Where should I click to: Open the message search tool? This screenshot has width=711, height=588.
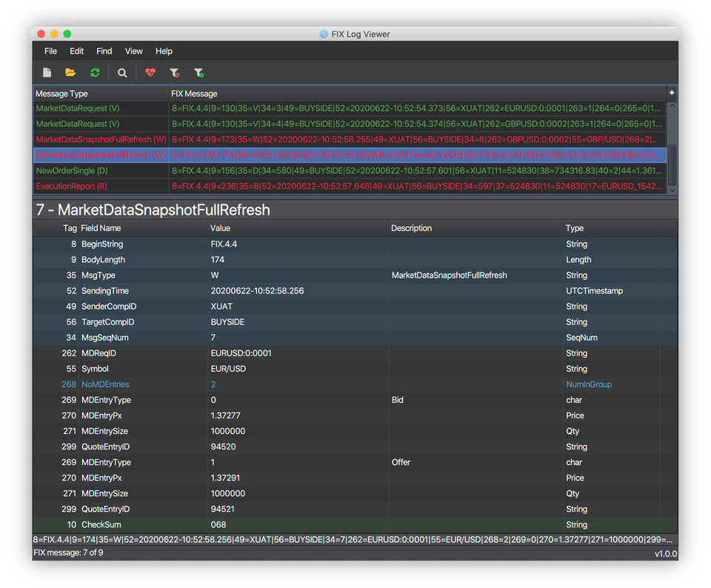[122, 72]
